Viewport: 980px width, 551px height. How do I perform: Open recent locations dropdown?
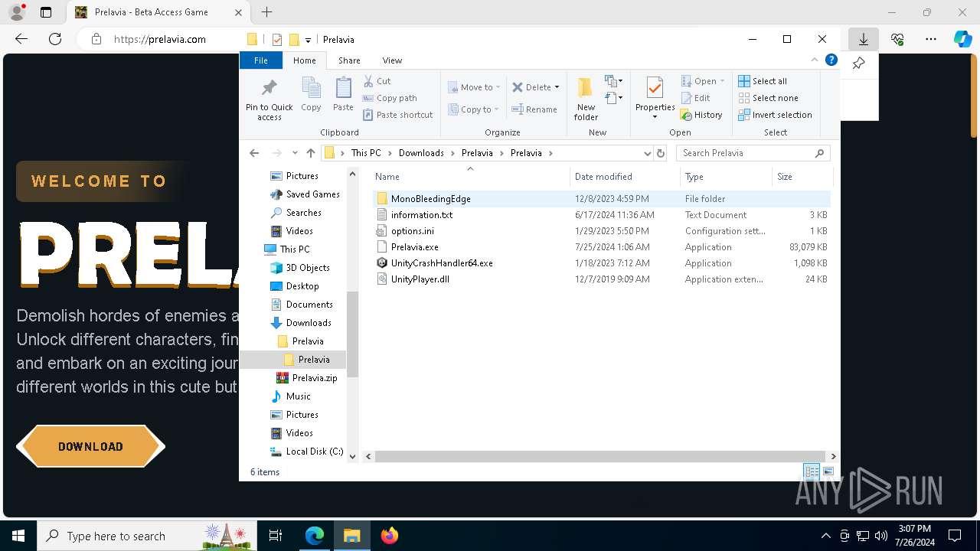click(x=295, y=153)
